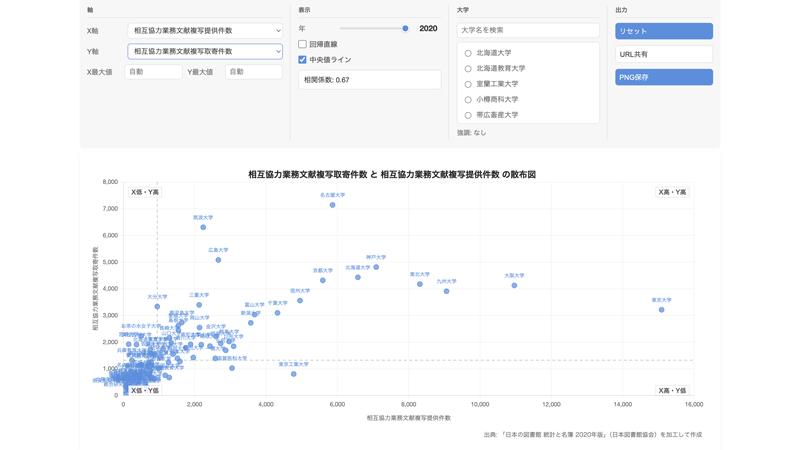Select 北海道教育大学 in the university list
800x450 pixels.
[x=468, y=68]
